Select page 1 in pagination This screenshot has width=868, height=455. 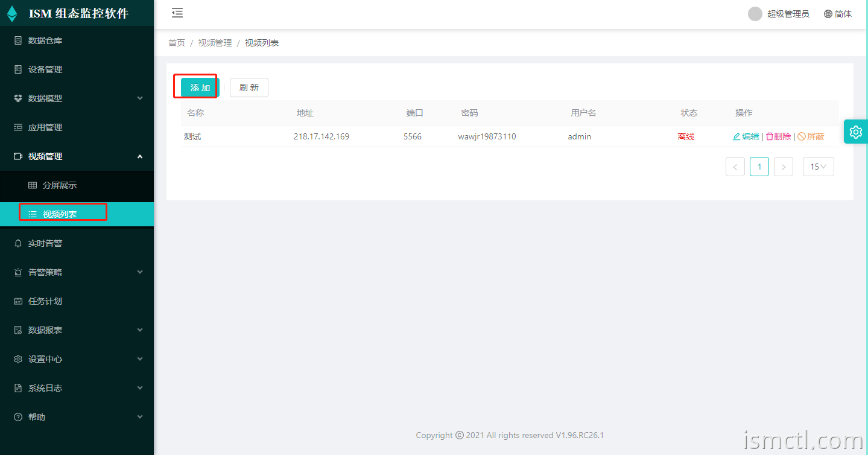[x=759, y=167]
